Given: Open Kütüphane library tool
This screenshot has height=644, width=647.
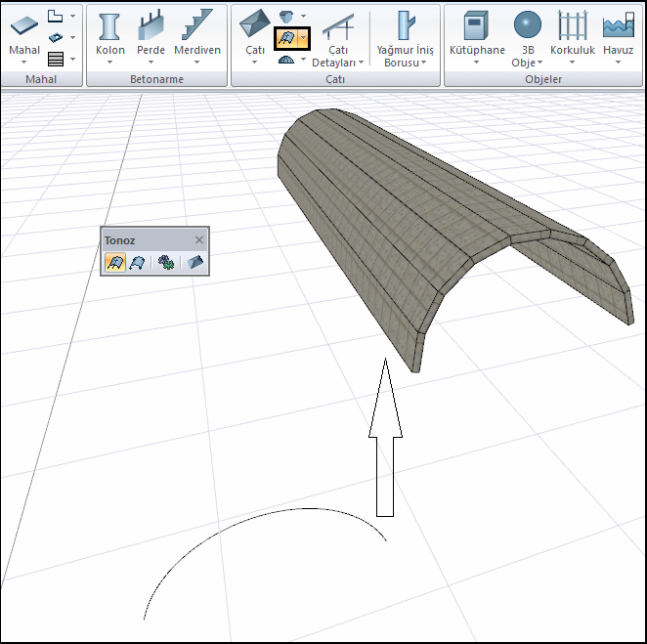Looking at the screenshot, I should pyautogui.click(x=477, y=27).
